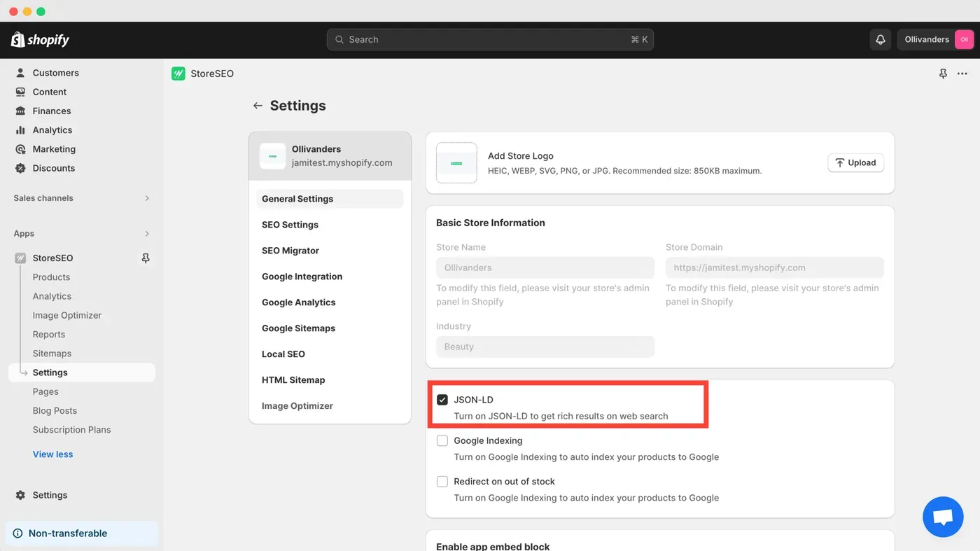
Task: Click the Customers person icon
Action: click(x=20, y=73)
